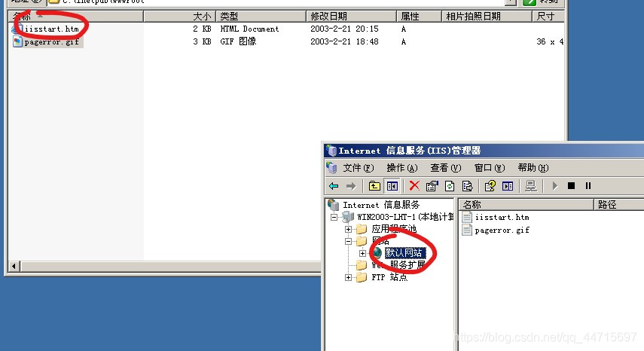This screenshot has height=351, width=644.
Task: Open the 窗口(W) menu
Action: pyautogui.click(x=489, y=168)
